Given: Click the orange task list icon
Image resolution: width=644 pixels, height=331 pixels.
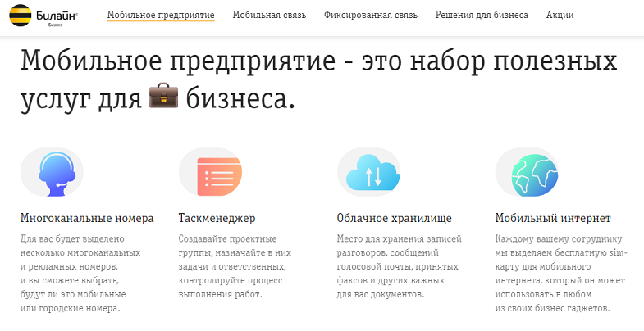Looking at the screenshot, I should tap(219, 176).
